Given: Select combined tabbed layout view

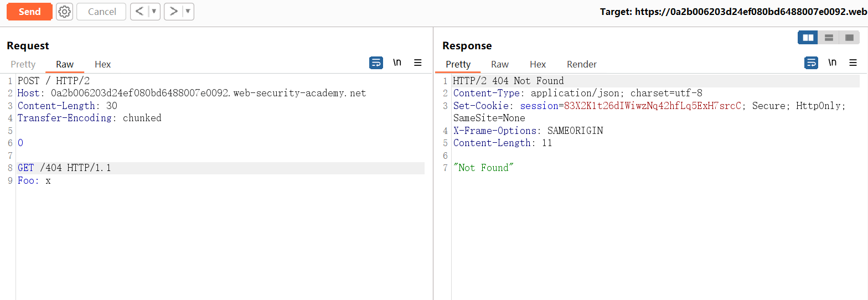Looking at the screenshot, I should point(849,38).
